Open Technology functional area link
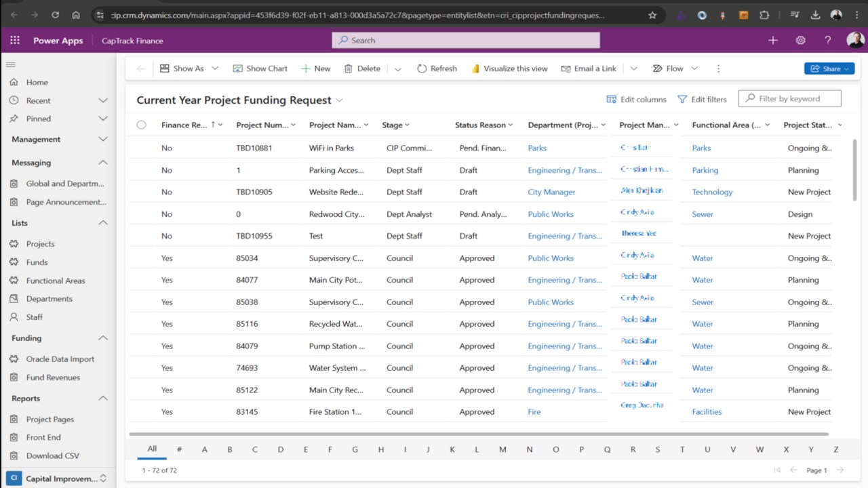 click(x=712, y=192)
